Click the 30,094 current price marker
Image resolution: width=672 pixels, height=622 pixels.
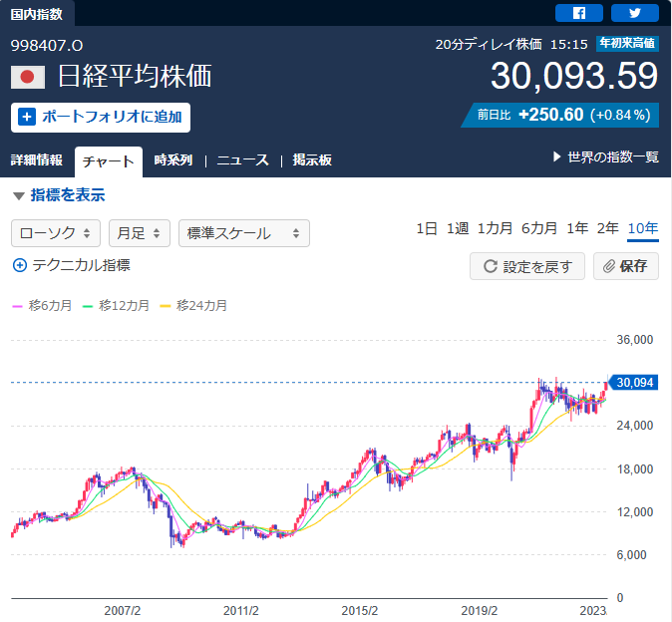[633, 383]
